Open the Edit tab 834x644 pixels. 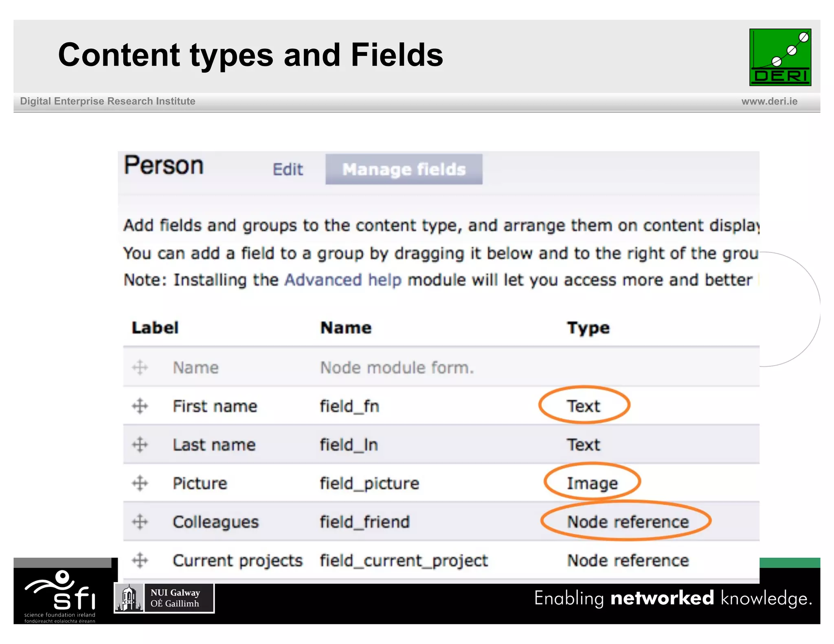click(288, 169)
